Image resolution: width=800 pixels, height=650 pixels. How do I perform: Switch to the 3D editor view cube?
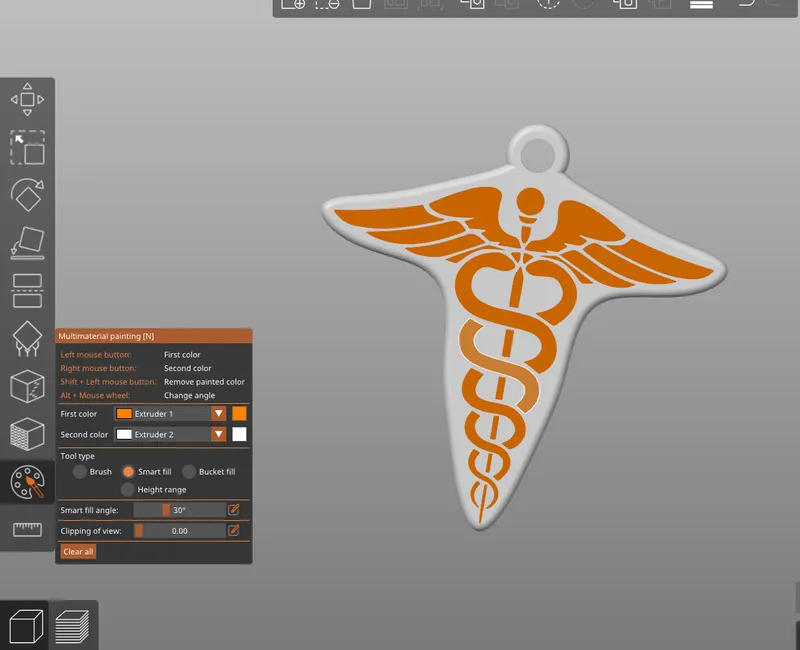26,626
